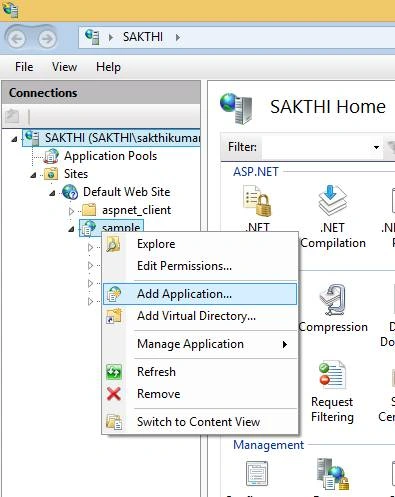The image size is (395, 497).
Task: Select the SAKTHI server node in tree
Action: tap(111, 138)
